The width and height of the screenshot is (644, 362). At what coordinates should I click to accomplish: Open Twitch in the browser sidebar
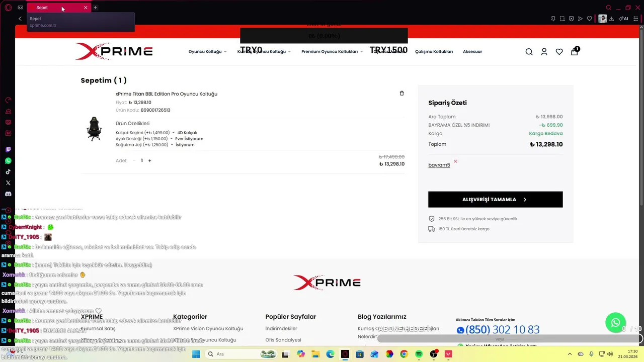(x=8, y=150)
